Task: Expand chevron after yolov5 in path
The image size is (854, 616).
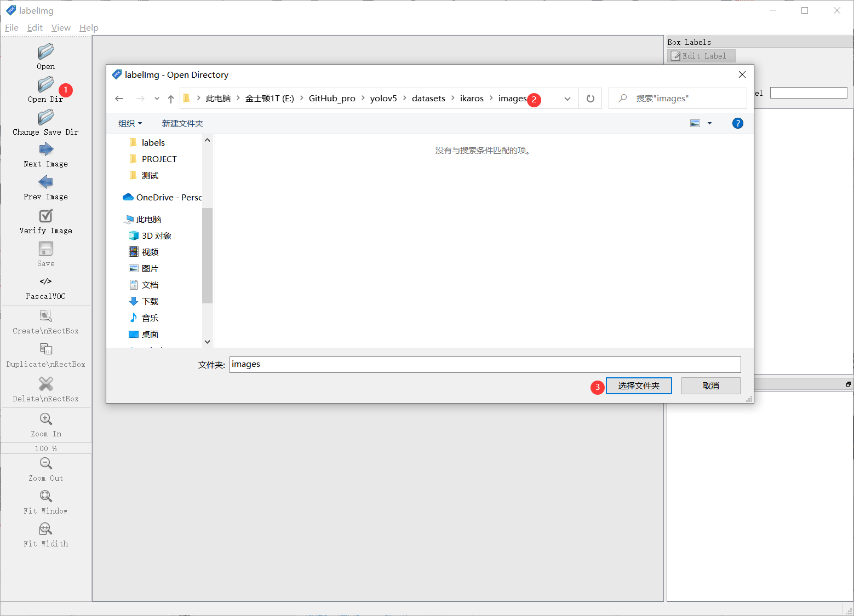Action: (405, 98)
